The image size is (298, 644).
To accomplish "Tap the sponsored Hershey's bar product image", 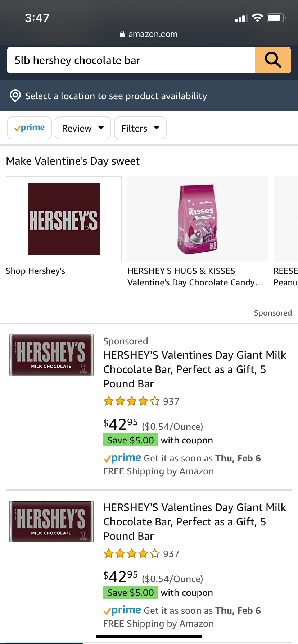I will 51,355.
